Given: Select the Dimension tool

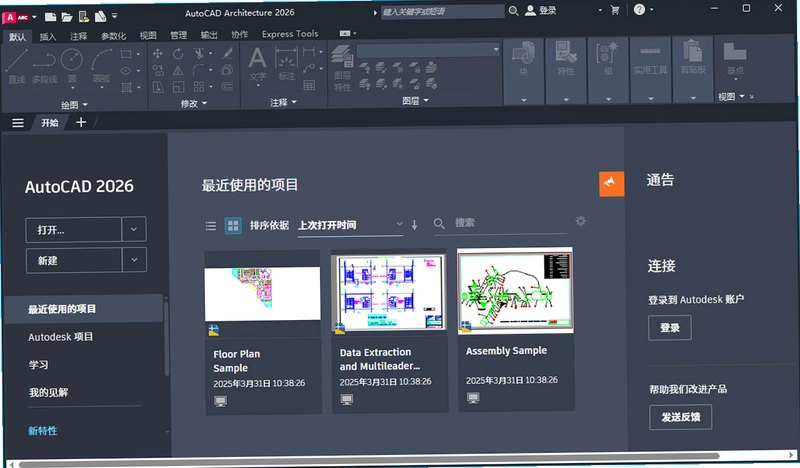Looking at the screenshot, I should [x=286, y=64].
